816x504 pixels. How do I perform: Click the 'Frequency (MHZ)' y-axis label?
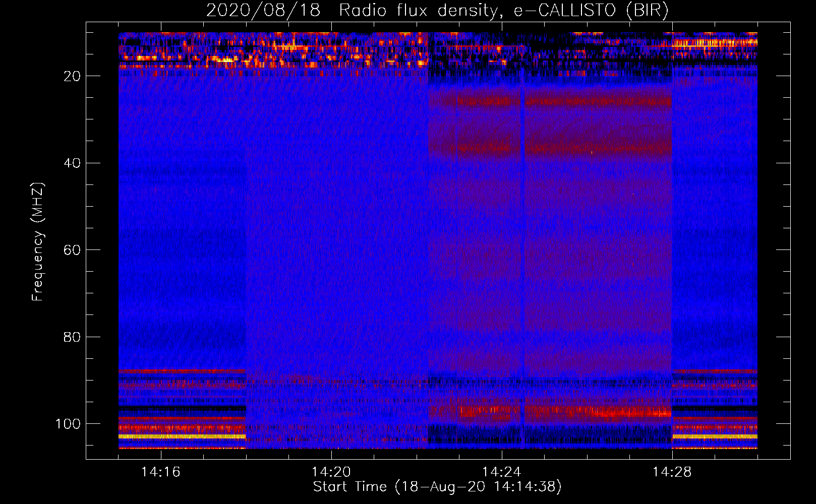[38, 241]
